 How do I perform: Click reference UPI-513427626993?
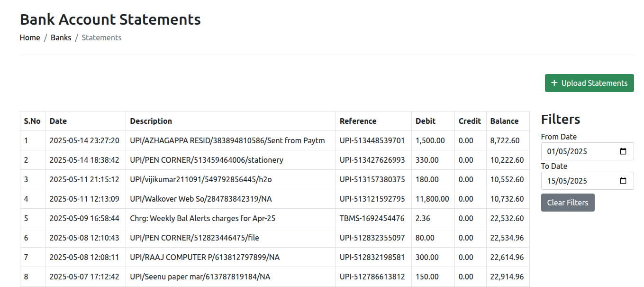pos(372,160)
